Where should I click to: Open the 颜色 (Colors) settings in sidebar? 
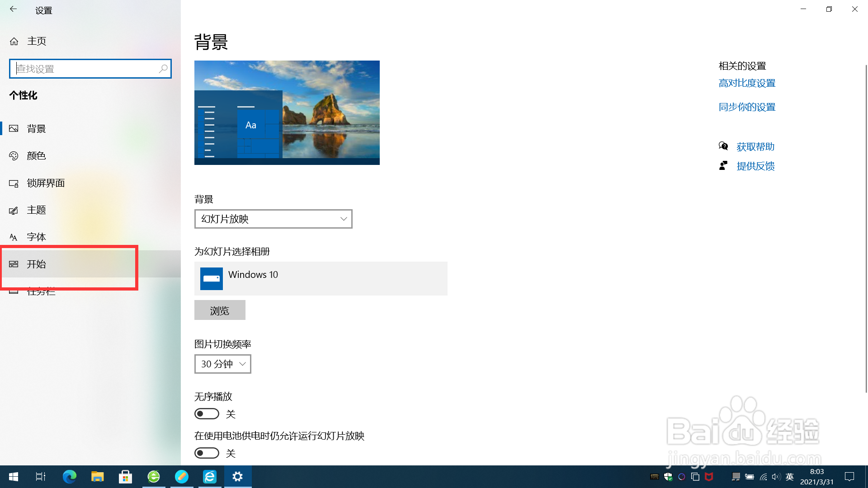tap(36, 155)
